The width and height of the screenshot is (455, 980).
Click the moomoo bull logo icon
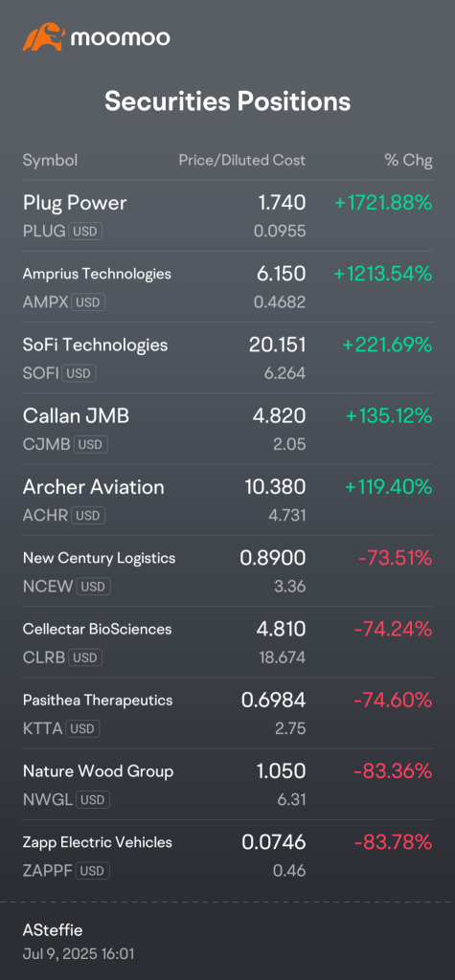point(43,37)
